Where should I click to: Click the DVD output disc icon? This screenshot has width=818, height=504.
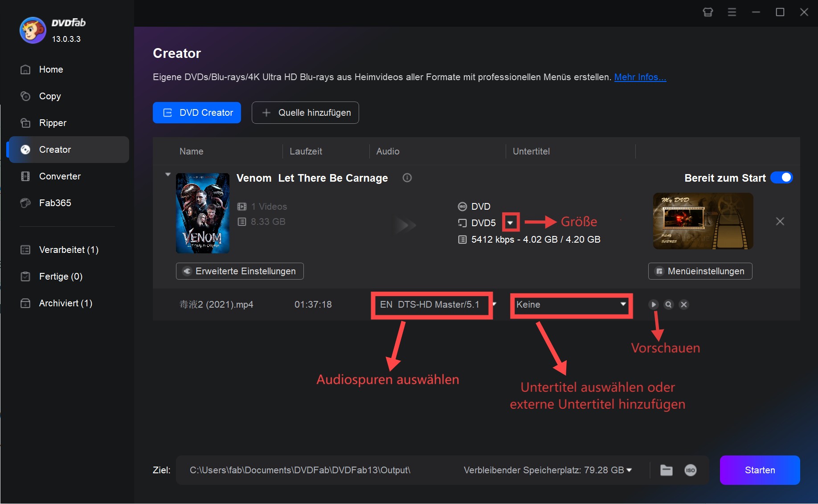pos(462,207)
